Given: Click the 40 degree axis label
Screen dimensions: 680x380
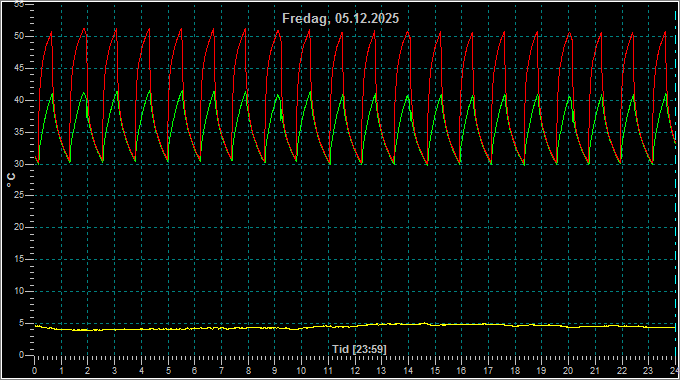Looking at the screenshot, I should (19, 100).
